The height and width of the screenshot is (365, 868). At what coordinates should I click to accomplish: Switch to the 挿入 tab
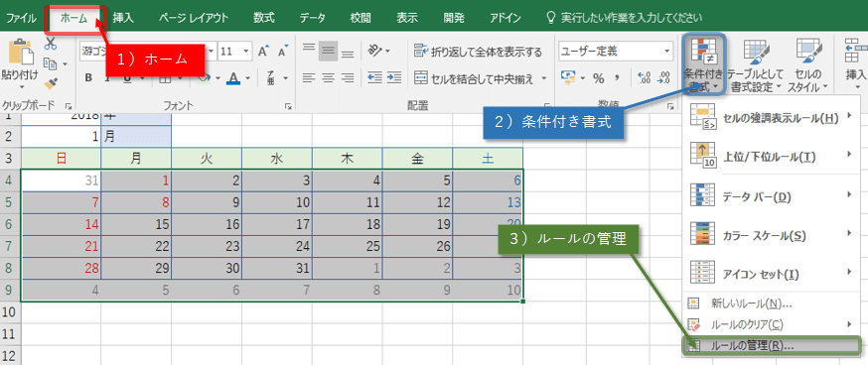[x=123, y=18]
